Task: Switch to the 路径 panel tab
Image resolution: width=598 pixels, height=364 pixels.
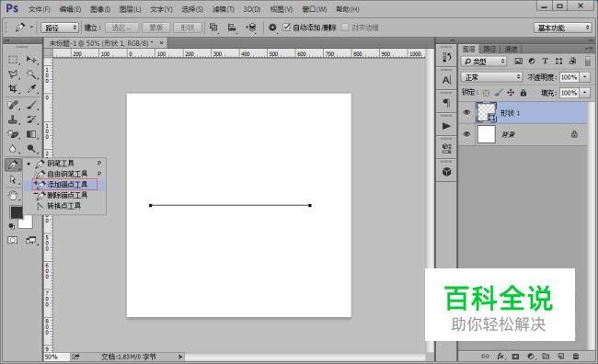Action: click(x=489, y=49)
